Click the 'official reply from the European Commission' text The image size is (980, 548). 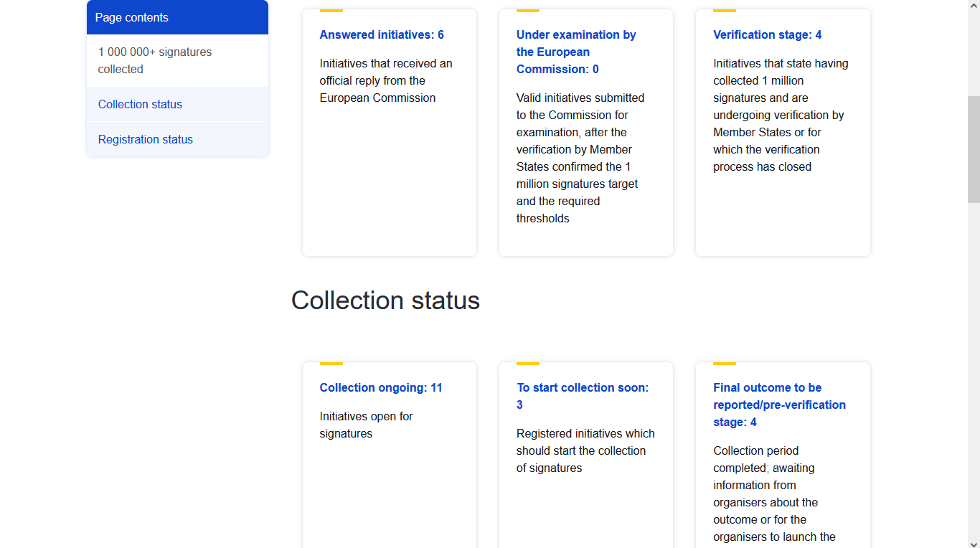point(386,80)
